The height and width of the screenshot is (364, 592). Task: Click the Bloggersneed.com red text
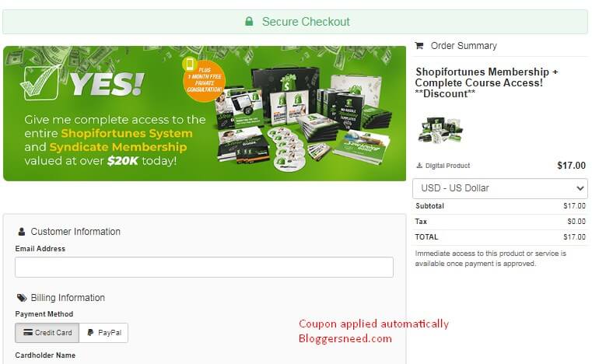[x=345, y=338]
